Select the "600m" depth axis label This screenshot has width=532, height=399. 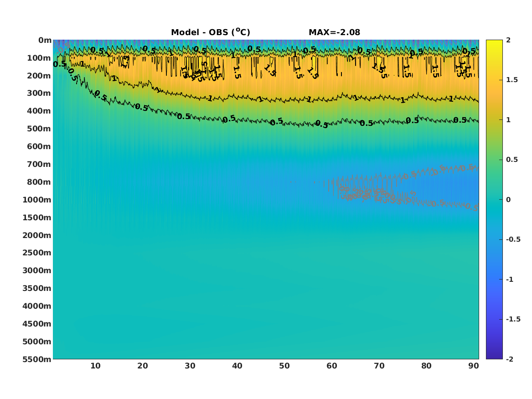pos(39,146)
